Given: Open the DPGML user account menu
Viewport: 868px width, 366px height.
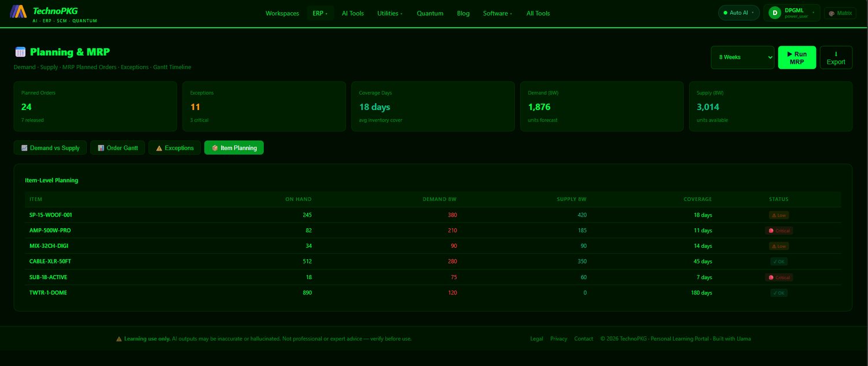Looking at the screenshot, I should 792,13.
